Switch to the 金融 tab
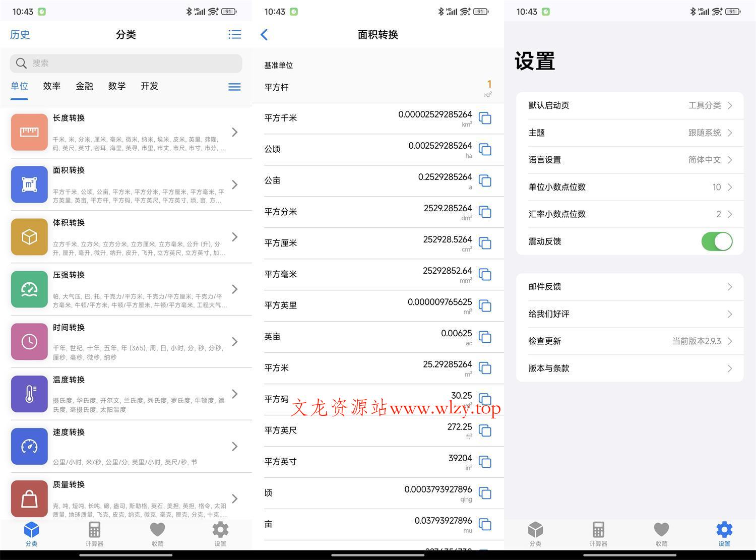This screenshot has height=560, width=756. [84, 86]
